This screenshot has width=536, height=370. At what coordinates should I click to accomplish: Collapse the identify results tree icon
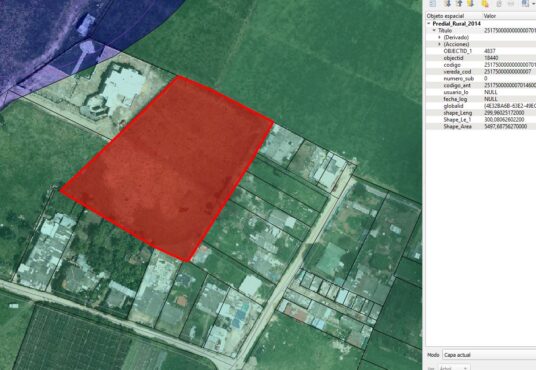pyautogui.click(x=459, y=3)
